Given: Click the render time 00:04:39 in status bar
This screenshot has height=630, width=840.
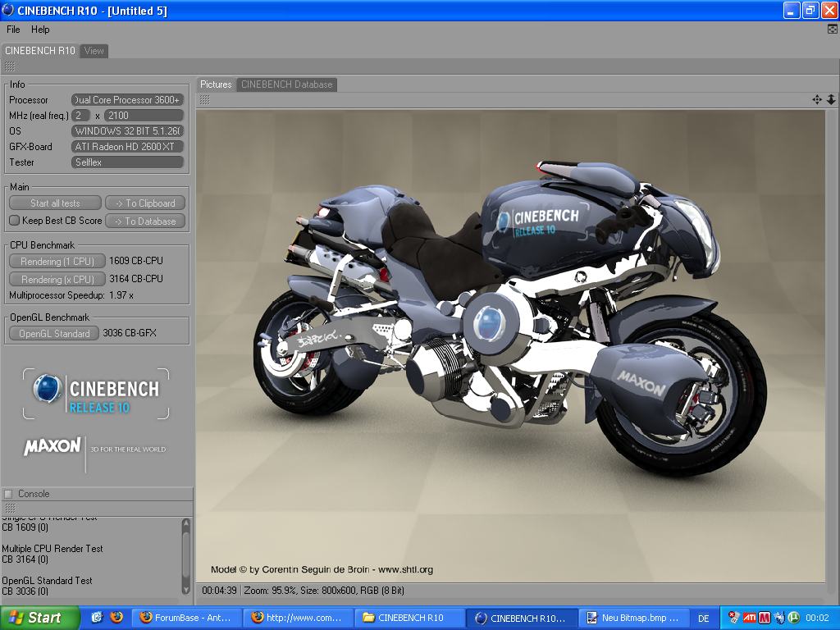Looking at the screenshot, I should [x=219, y=591].
